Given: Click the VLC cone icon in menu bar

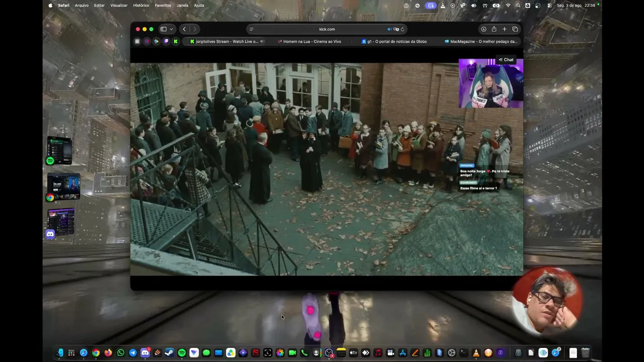Looking at the screenshot, I should click(443, 6).
